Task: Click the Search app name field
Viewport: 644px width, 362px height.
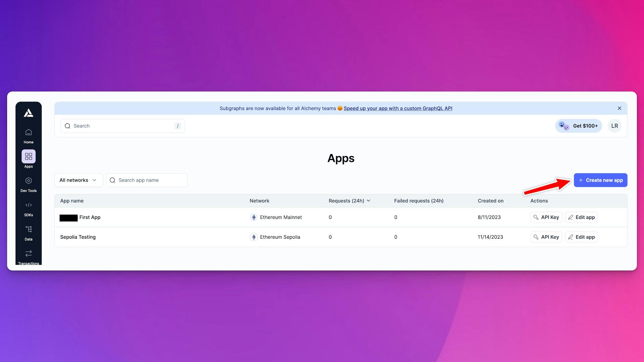Action: click(146, 180)
